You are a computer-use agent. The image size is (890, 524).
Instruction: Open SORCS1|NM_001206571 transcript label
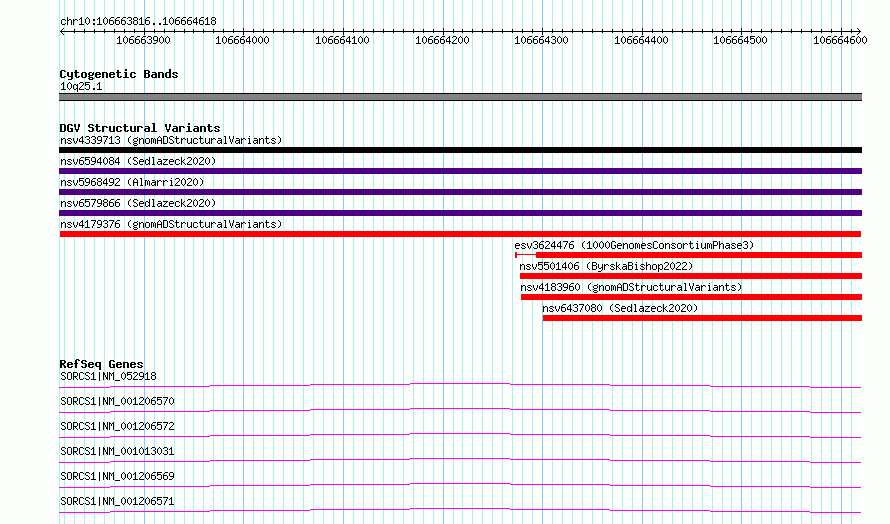tap(117, 501)
